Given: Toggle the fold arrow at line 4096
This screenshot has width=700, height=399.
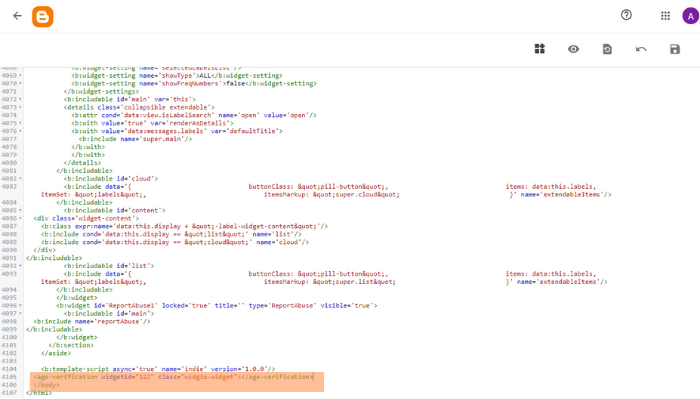Looking at the screenshot, I should click(21, 306).
